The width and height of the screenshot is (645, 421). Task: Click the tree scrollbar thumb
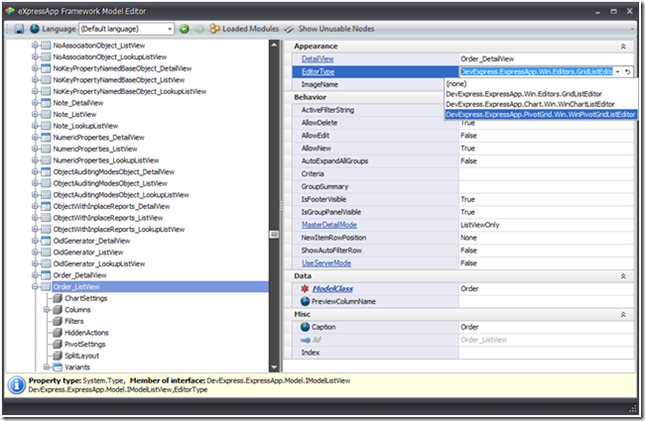pos(274,235)
